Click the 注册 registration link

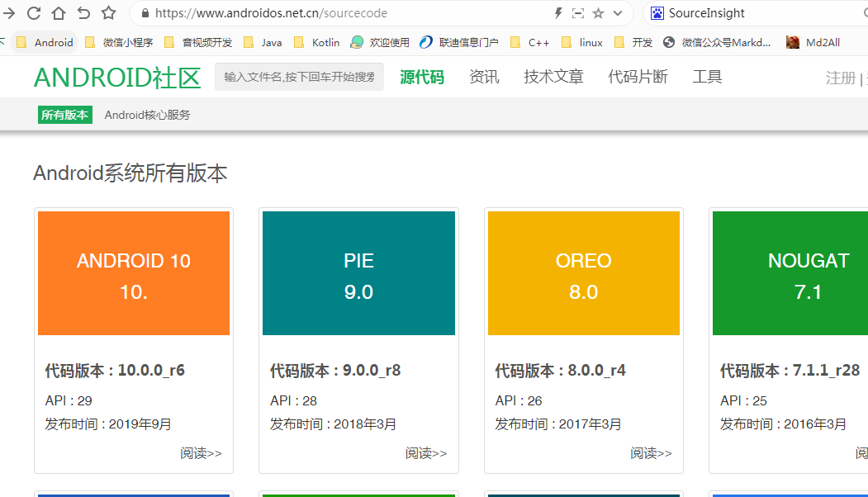pos(841,77)
